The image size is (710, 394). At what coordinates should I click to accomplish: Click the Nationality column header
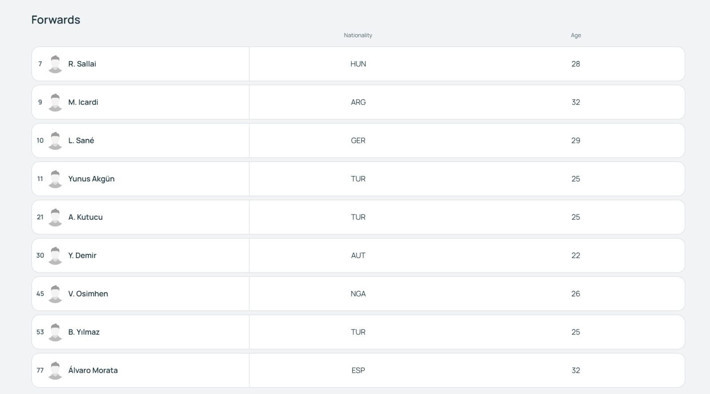pyautogui.click(x=358, y=35)
